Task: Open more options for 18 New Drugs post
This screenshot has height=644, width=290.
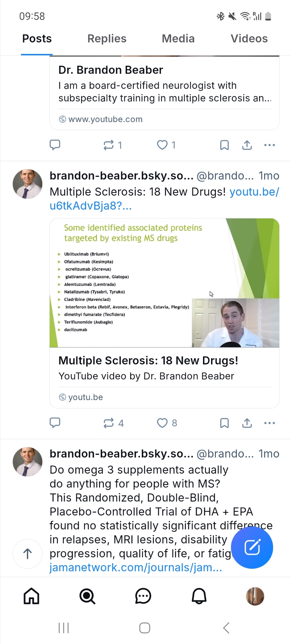Action: 269,423
